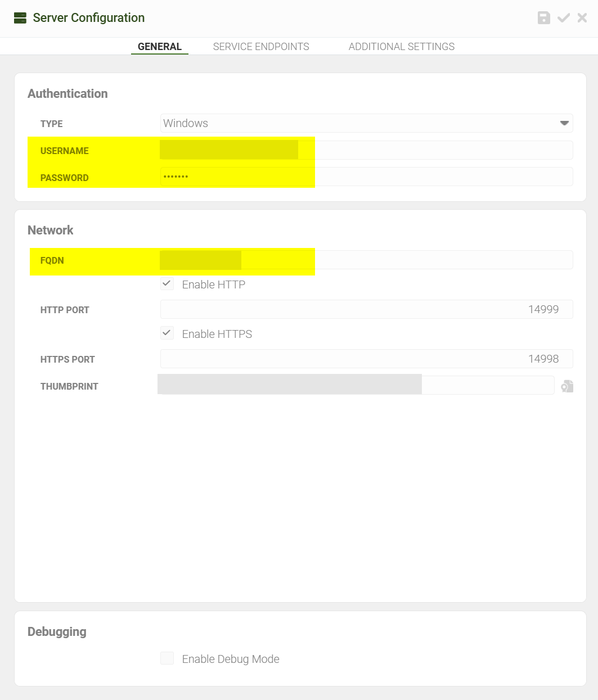Screen dimensions: 598x700
Task: Click the Type dropdown arrow
Action: point(564,123)
